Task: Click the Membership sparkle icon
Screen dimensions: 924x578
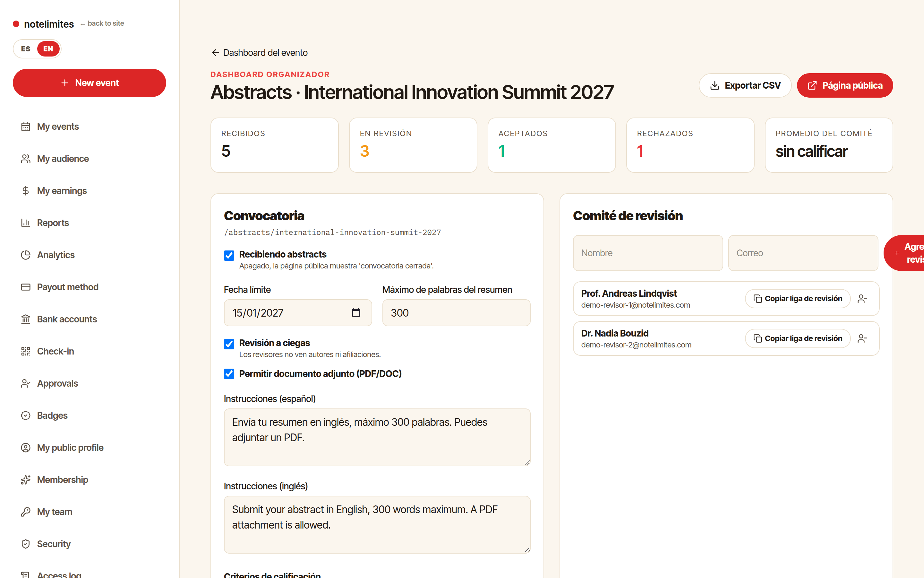Action: pos(26,480)
